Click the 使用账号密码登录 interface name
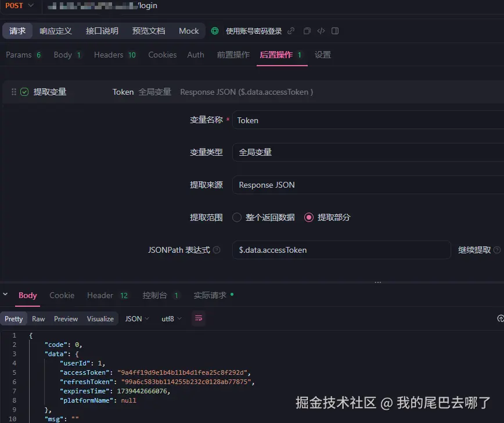The width and height of the screenshot is (504, 423). tap(254, 31)
